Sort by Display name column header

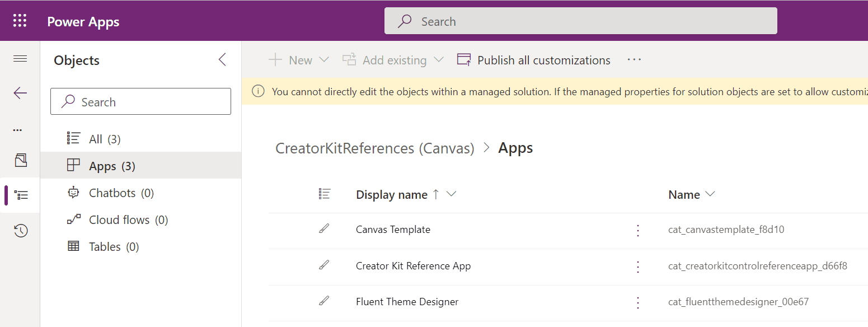392,194
